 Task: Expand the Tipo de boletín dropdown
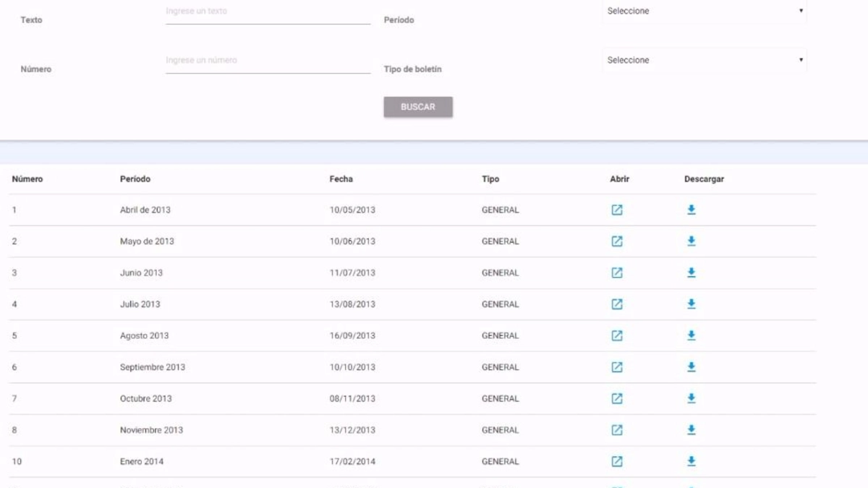tap(705, 61)
